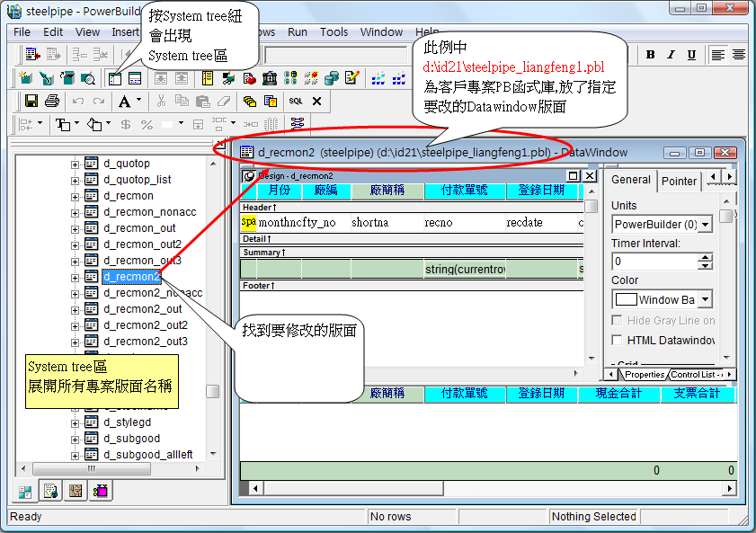Open the dropdown arrow beside the A icon
The height and width of the screenshot is (533, 756).
pos(138,101)
